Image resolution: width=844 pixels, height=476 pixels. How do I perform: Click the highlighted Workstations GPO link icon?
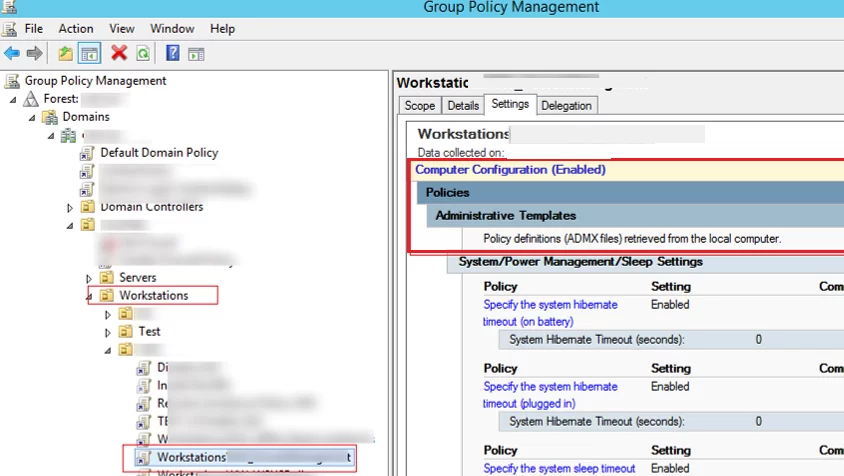click(143, 458)
